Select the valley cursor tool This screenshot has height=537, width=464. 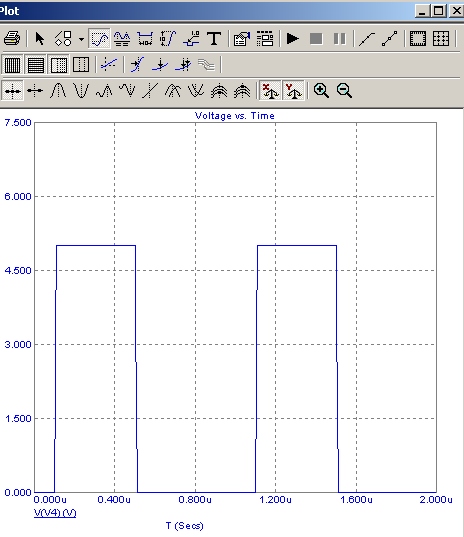(81, 91)
